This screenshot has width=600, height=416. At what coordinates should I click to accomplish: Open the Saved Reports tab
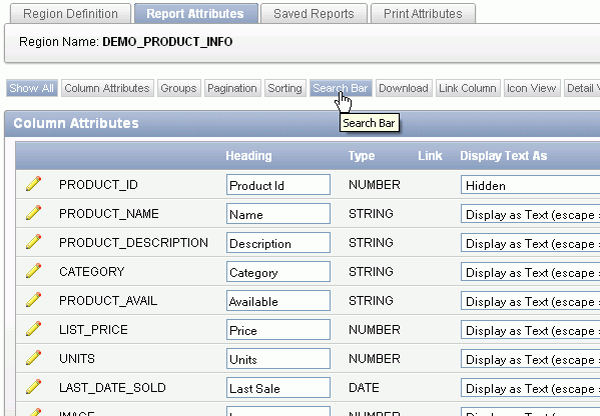(x=314, y=14)
